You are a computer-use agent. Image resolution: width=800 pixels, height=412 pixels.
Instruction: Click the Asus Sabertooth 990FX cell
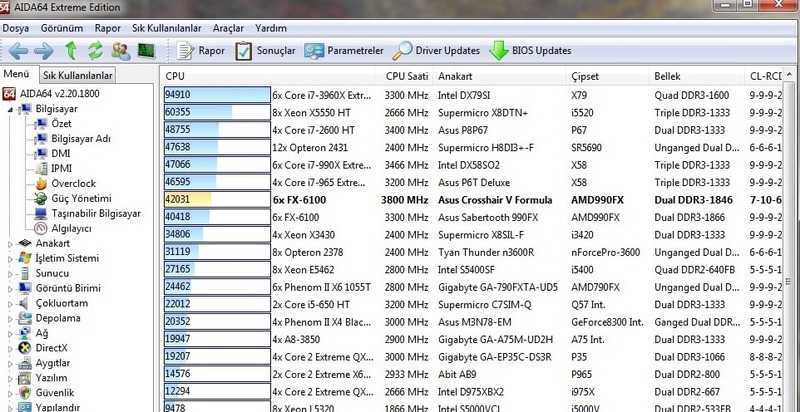(x=488, y=217)
